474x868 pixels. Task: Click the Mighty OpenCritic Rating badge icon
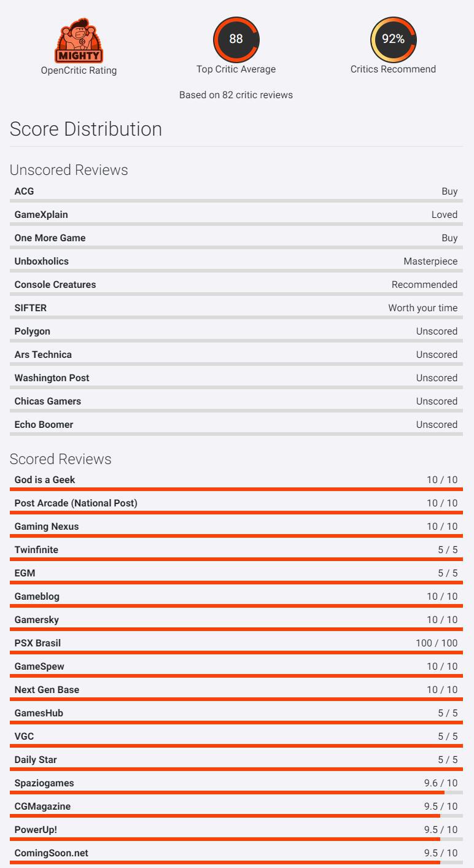point(79,42)
